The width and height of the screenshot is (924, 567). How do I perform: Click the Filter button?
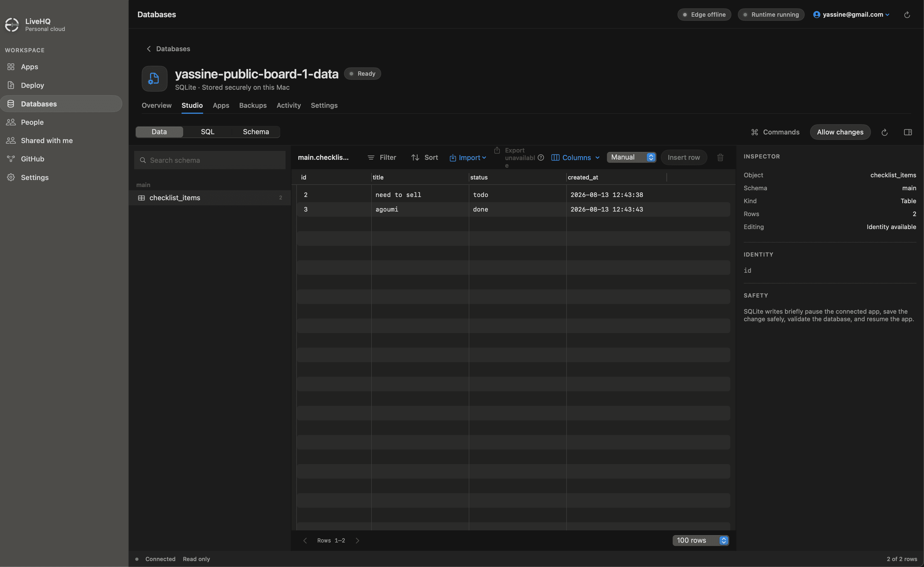point(382,158)
